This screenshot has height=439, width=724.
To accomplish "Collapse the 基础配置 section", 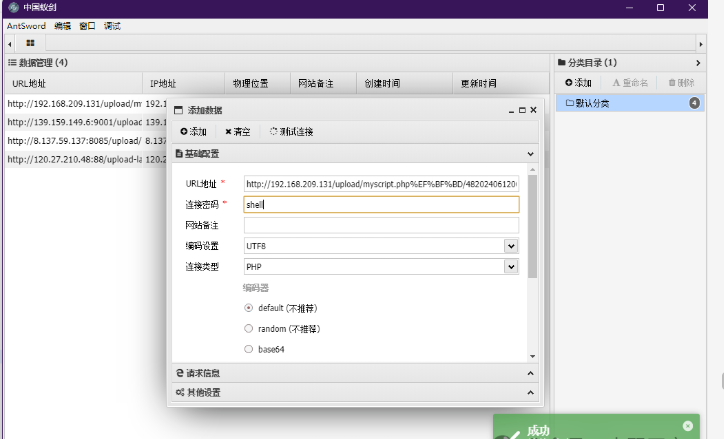I will [x=531, y=154].
